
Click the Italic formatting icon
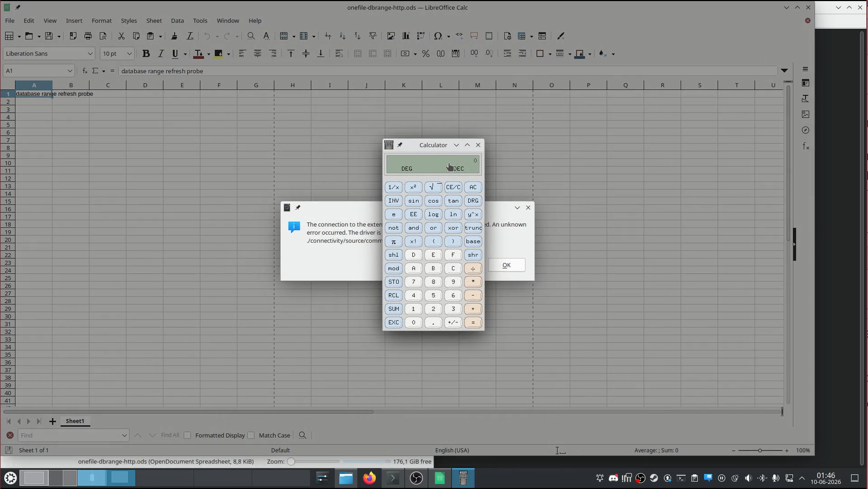pos(161,54)
